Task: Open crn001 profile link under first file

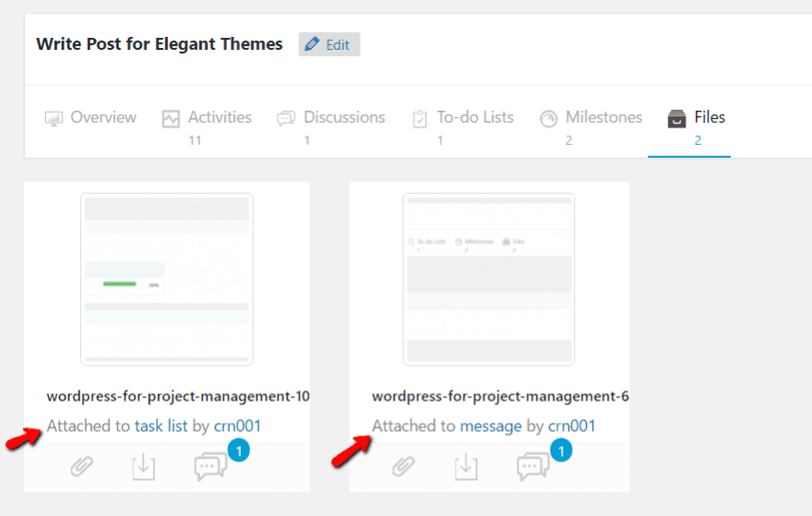Action: (x=238, y=426)
